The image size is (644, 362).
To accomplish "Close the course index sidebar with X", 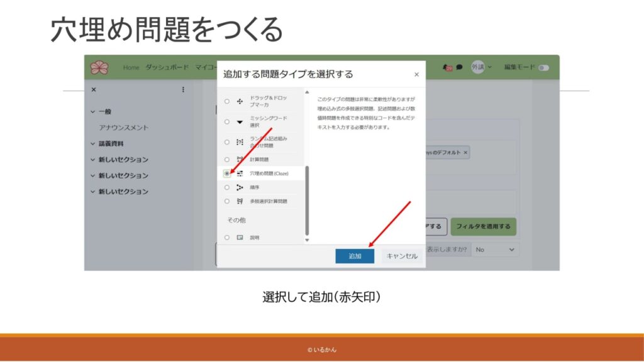I will (94, 90).
